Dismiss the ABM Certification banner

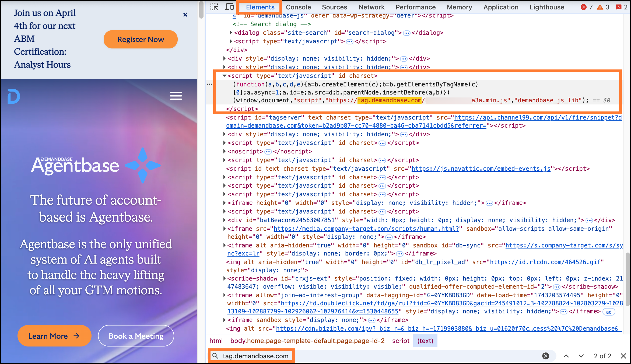[185, 15]
